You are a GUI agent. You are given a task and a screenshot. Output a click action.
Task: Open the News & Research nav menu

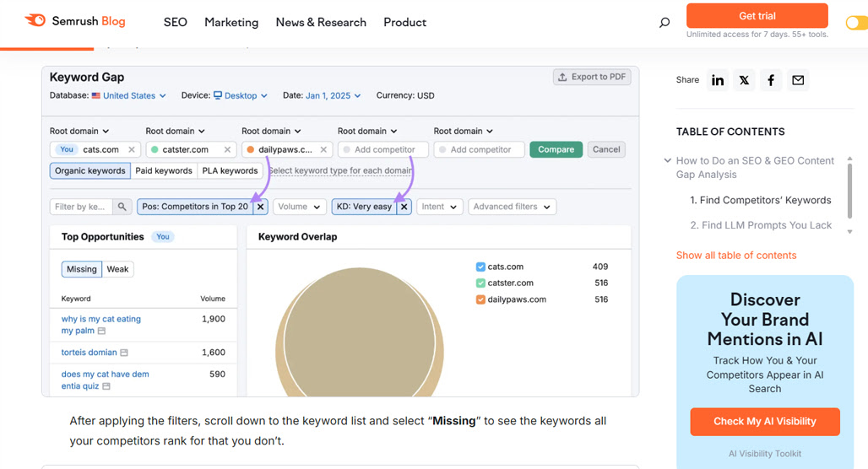[x=321, y=22]
